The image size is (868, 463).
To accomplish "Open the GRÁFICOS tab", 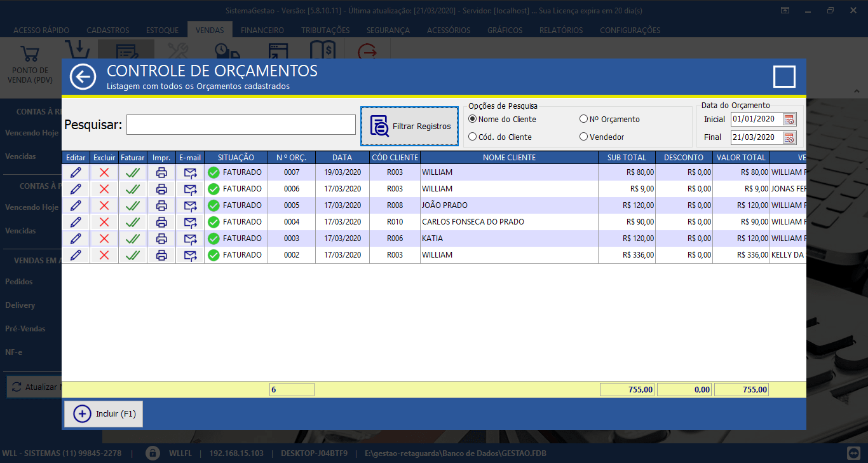I will pyautogui.click(x=505, y=30).
